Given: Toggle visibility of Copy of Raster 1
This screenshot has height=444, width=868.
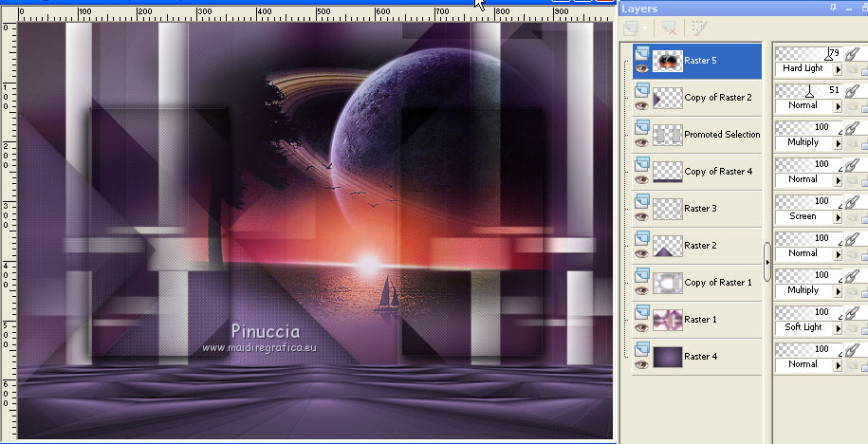Looking at the screenshot, I should click(641, 291).
